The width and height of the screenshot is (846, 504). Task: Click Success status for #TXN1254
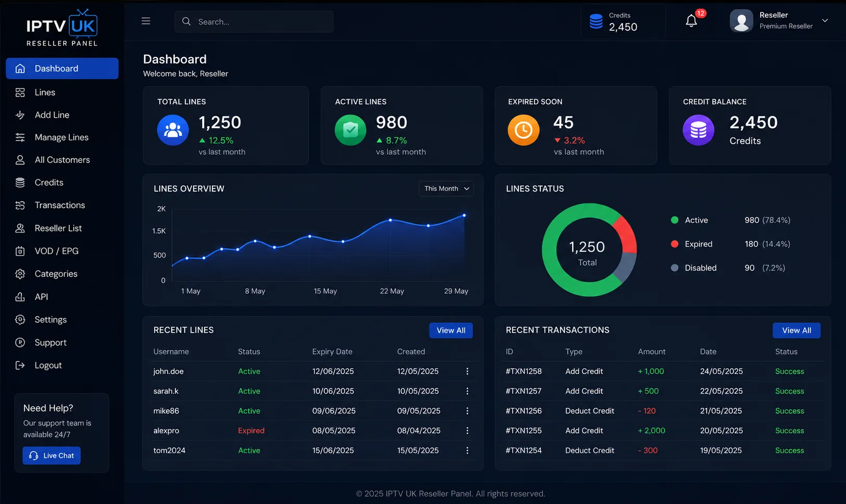pos(789,450)
